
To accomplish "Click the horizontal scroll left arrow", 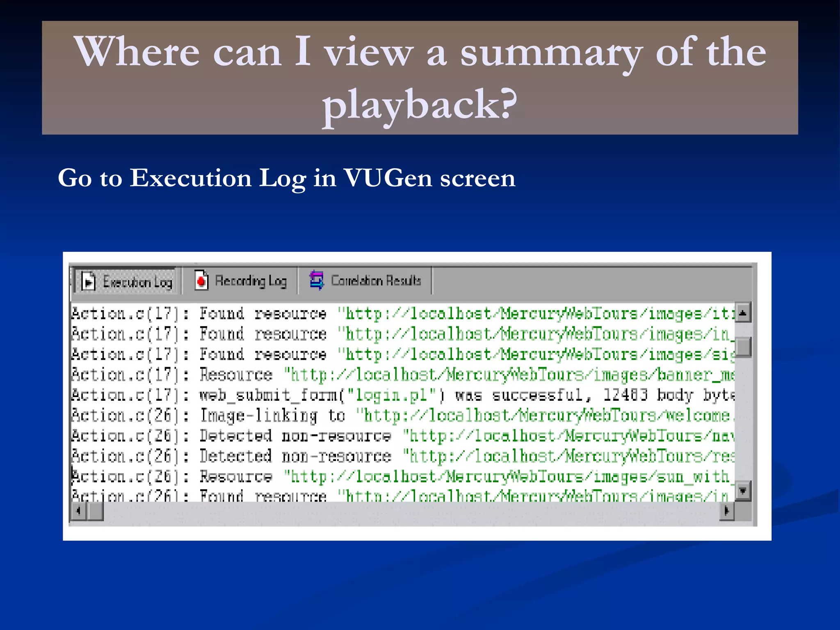I will coord(78,511).
